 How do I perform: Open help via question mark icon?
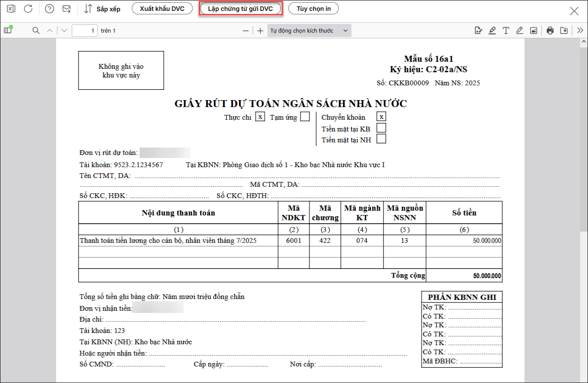(50, 9)
